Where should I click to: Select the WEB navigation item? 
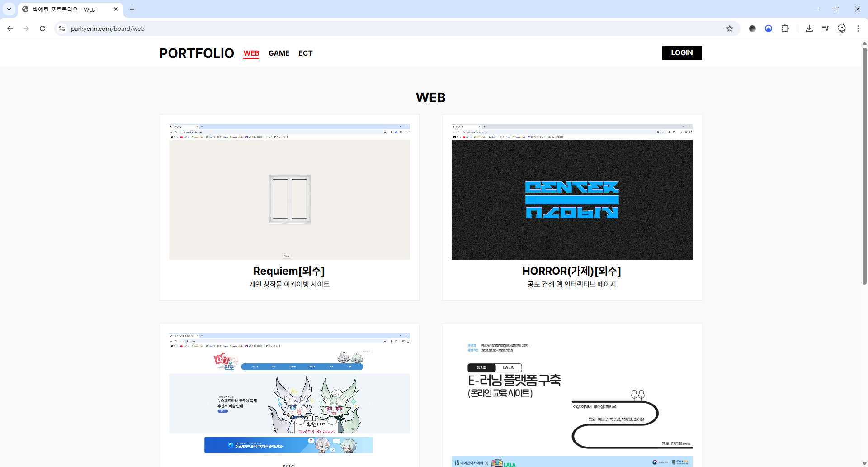[x=251, y=53]
